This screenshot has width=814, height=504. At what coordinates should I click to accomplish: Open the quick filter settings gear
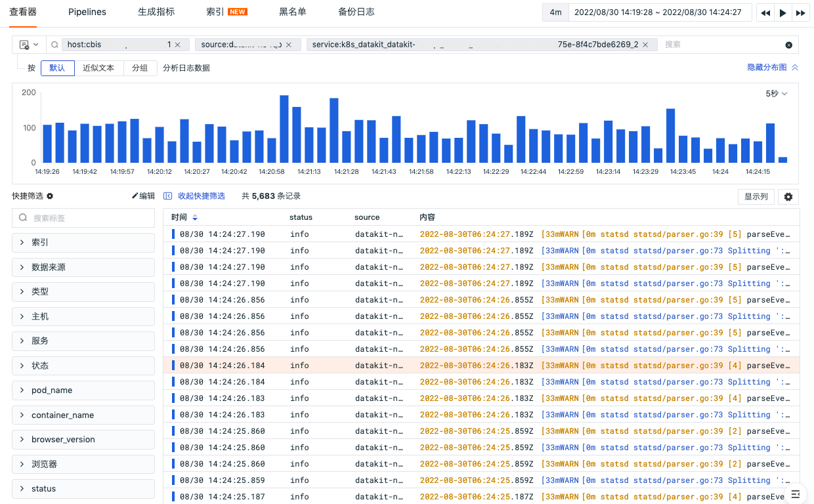click(x=50, y=196)
